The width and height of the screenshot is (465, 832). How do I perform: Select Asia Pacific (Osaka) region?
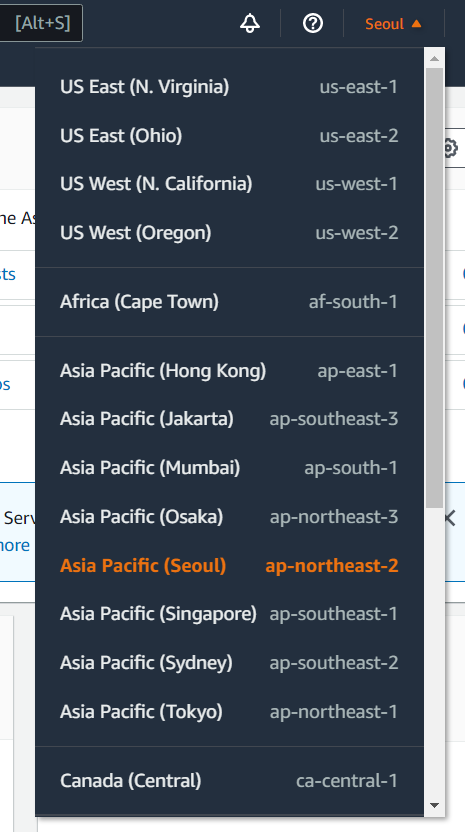[229, 516]
